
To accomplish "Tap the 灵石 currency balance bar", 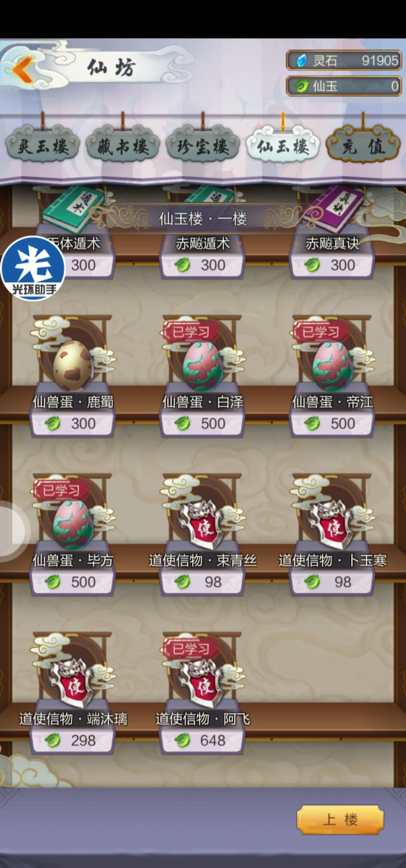I will point(344,60).
